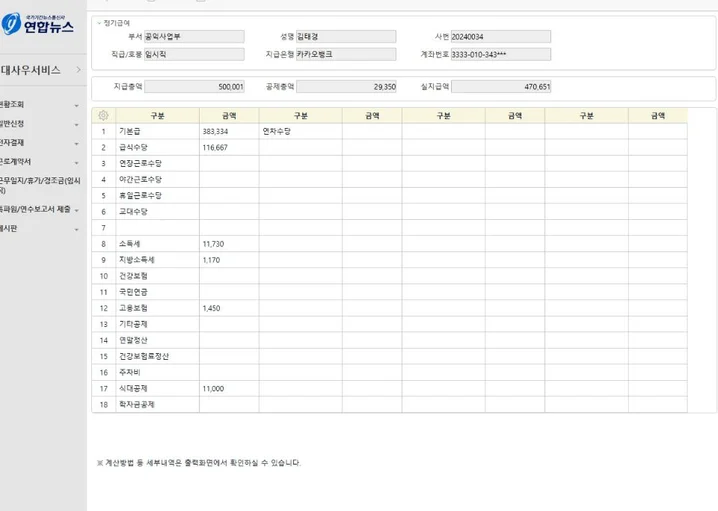
Task: Click the chevron beside 대사우서비스
Action: 78,70
